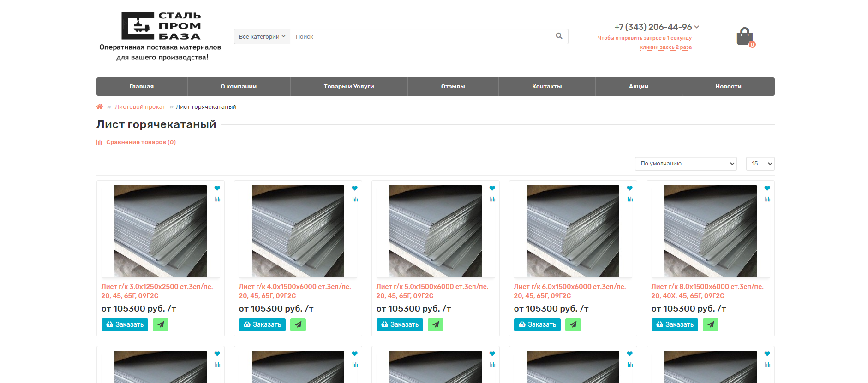Viewport: 868px width, 383px height.
Task: Click paper plane button for Лист г/к 5,0х1500х6000
Action: 436,325
